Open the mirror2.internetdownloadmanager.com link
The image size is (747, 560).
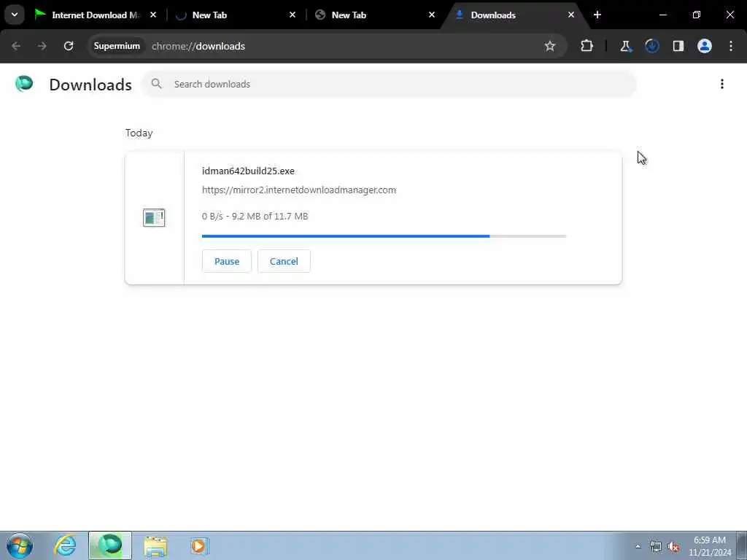298,190
